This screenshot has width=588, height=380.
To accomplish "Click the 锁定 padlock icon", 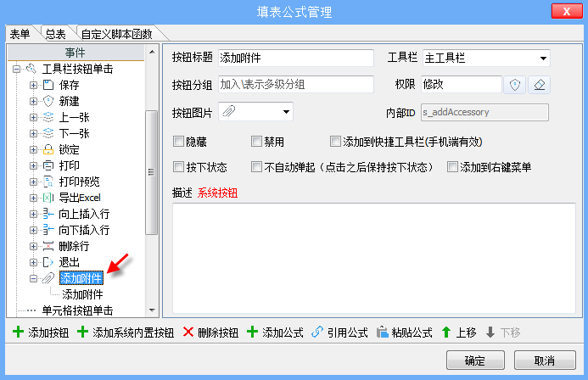I will click(48, 149).
